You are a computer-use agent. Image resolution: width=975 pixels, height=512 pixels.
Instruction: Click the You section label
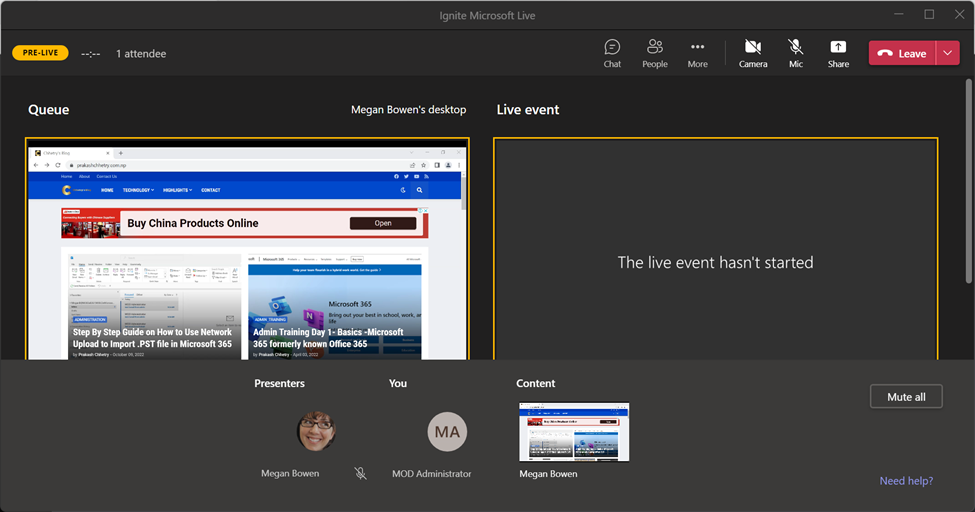(398, 383)
